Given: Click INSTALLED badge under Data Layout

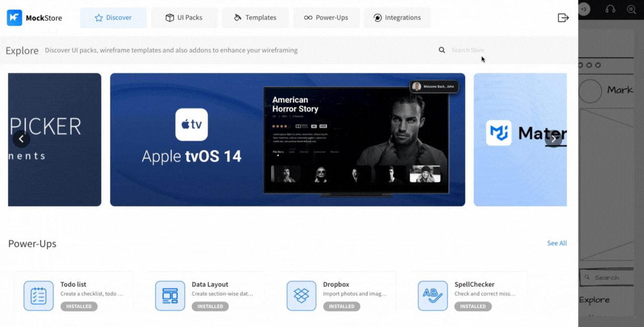Looking at the screenshot, I should tap(210, 306).
